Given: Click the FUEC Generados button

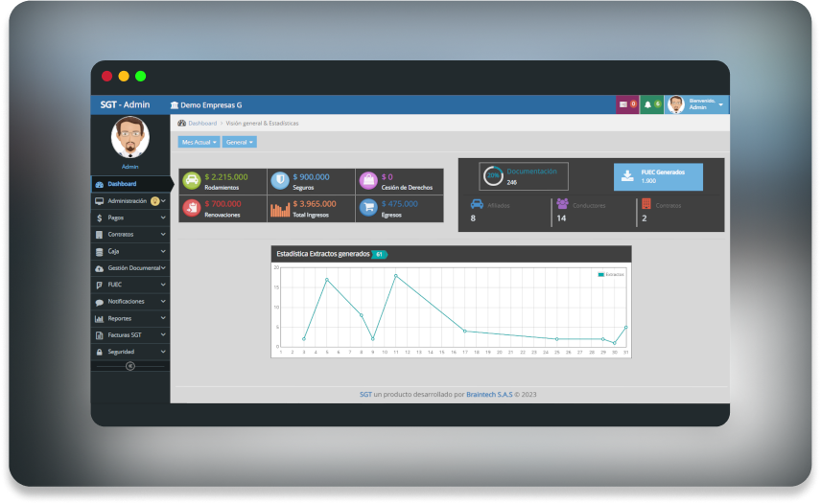Looking at the screenshot, I should pos(658,176).
